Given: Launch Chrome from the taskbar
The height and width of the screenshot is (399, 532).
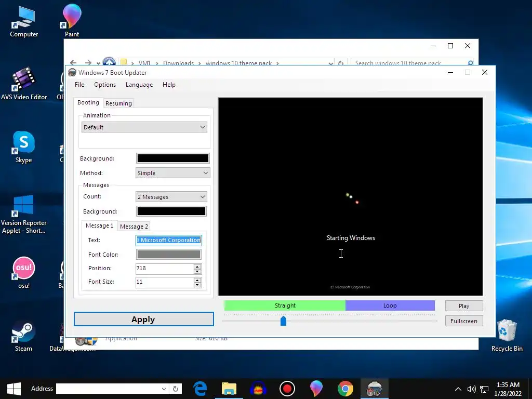Looking at the screenshot, I should coord(345,389).
